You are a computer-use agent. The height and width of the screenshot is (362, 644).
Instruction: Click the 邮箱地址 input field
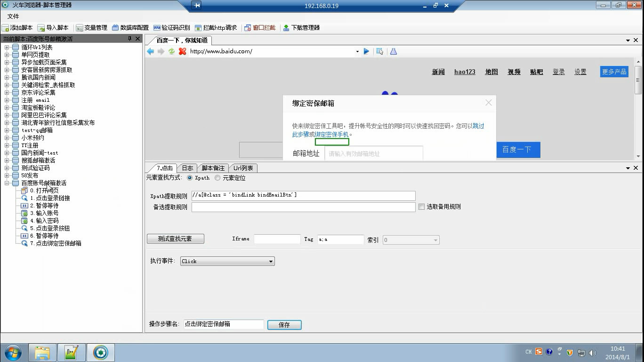pos(374,153)
